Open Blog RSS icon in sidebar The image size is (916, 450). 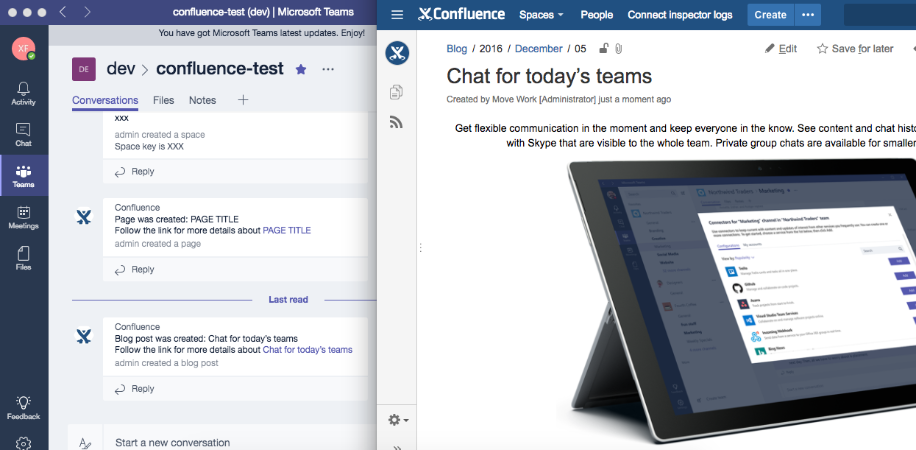point(397,122)
